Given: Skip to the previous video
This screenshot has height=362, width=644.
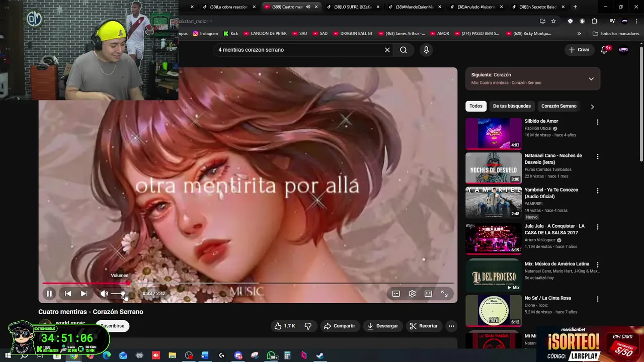Looking at the screenshot, I should (x=68, y=294).
